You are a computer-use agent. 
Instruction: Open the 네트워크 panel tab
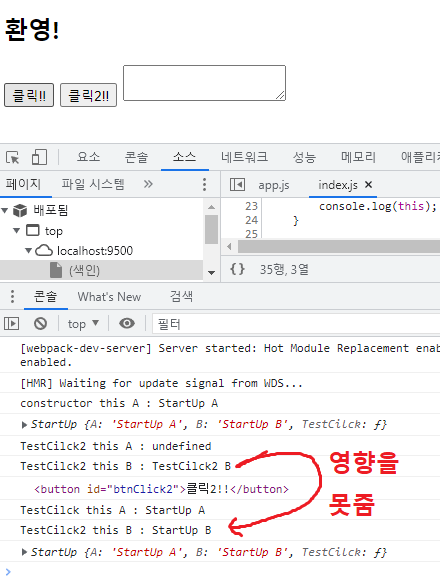244,157
